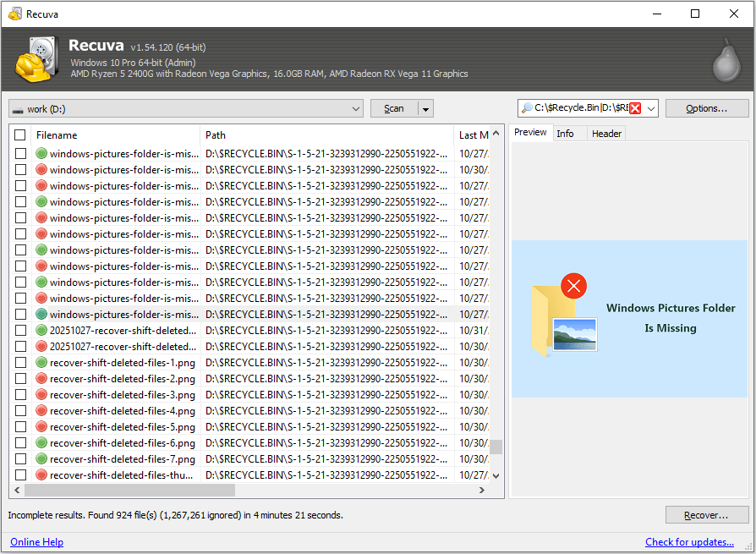756x554 pixels.
Task: Click red status dot for recover-shift-deleted-files-4.png
Action: [41, 410]
